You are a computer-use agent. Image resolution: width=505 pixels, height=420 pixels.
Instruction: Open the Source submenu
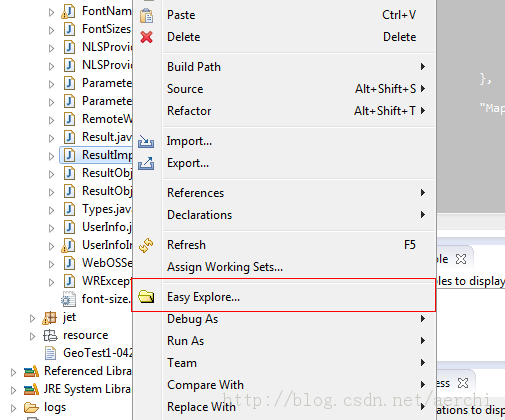(284, 89)
